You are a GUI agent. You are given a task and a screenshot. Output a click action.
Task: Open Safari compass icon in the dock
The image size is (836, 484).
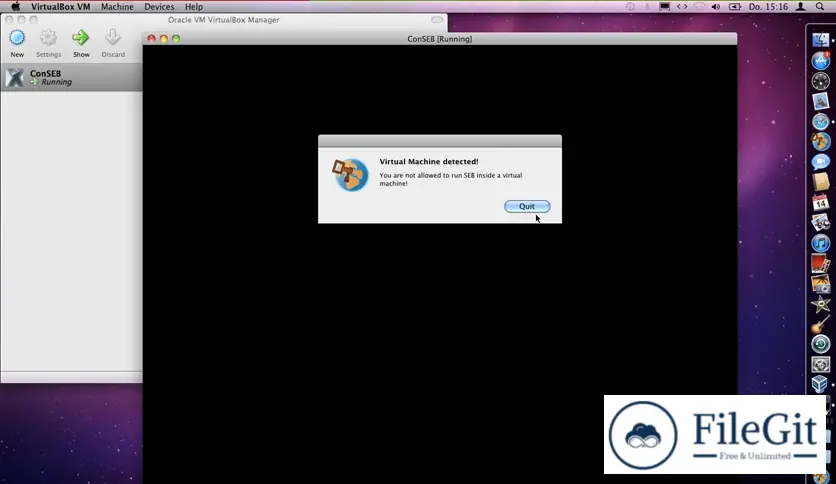click(821, 122)
